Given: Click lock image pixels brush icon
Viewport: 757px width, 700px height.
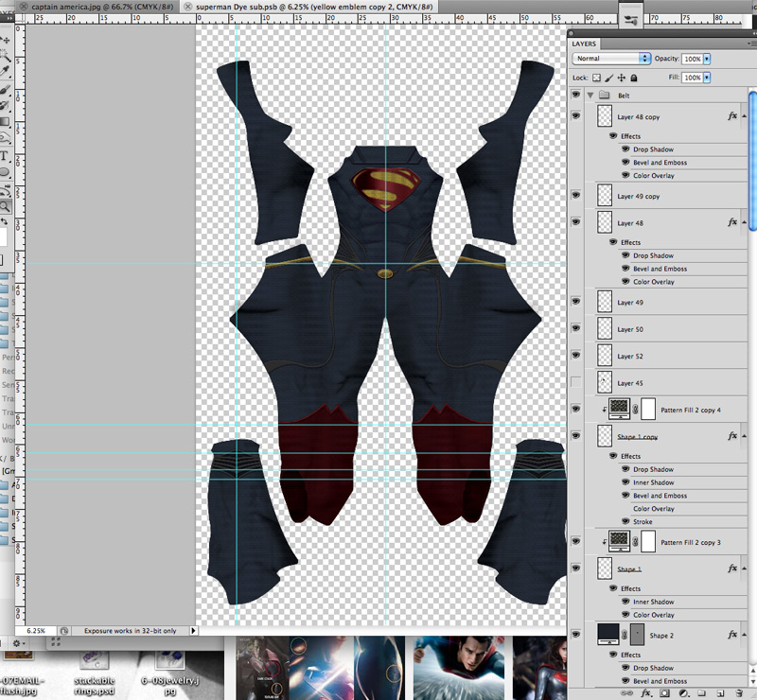Looking at the screenshot, I should (609, 78).
